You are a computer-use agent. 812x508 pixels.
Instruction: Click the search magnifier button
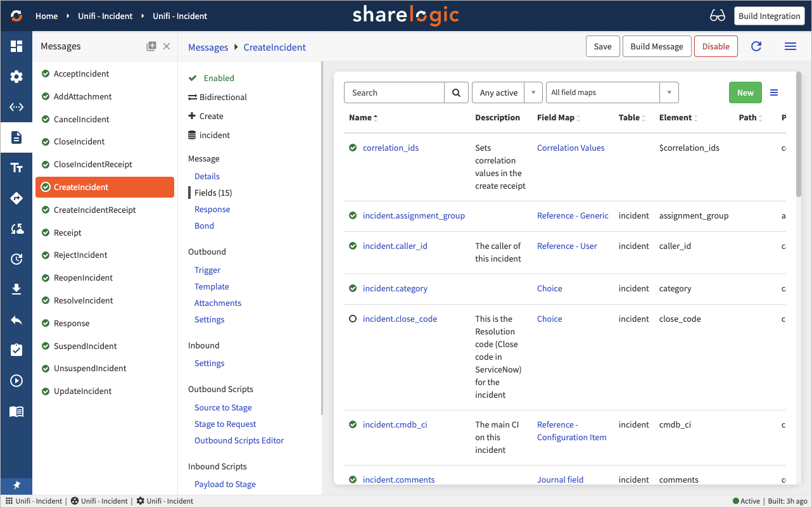tap(456, 92)
